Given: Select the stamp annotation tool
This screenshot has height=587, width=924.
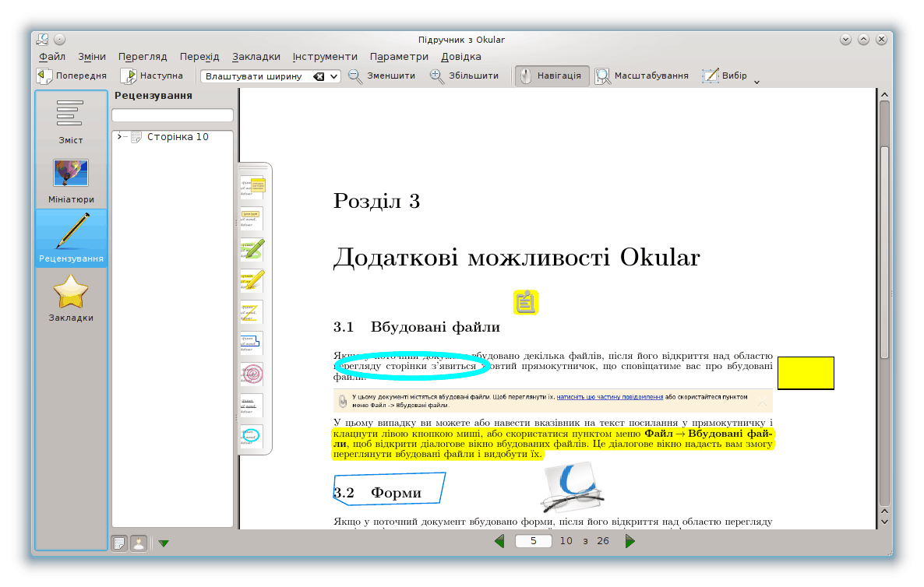Looking at the screenshot, I should (252, 374).
